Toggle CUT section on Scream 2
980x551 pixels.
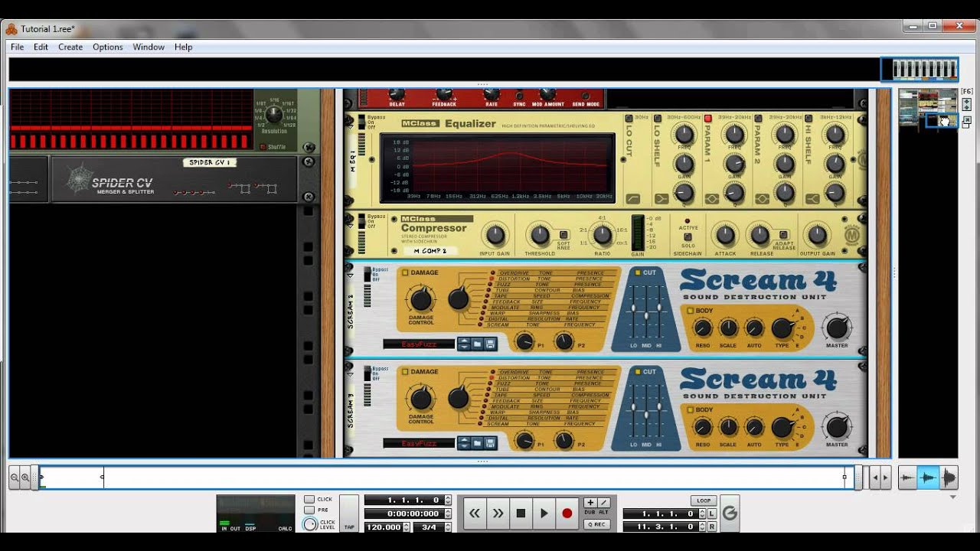coord(637,272)
